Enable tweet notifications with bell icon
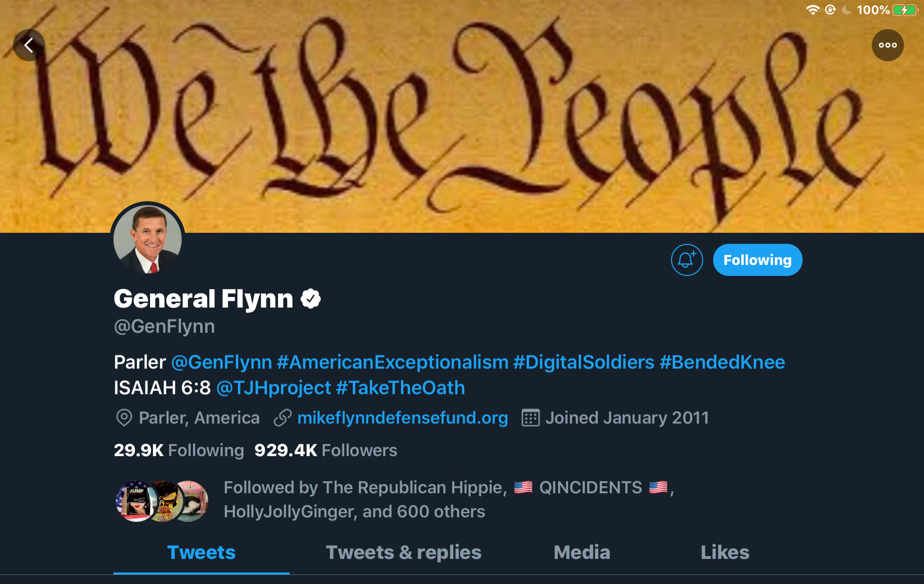 click(687, 260)
